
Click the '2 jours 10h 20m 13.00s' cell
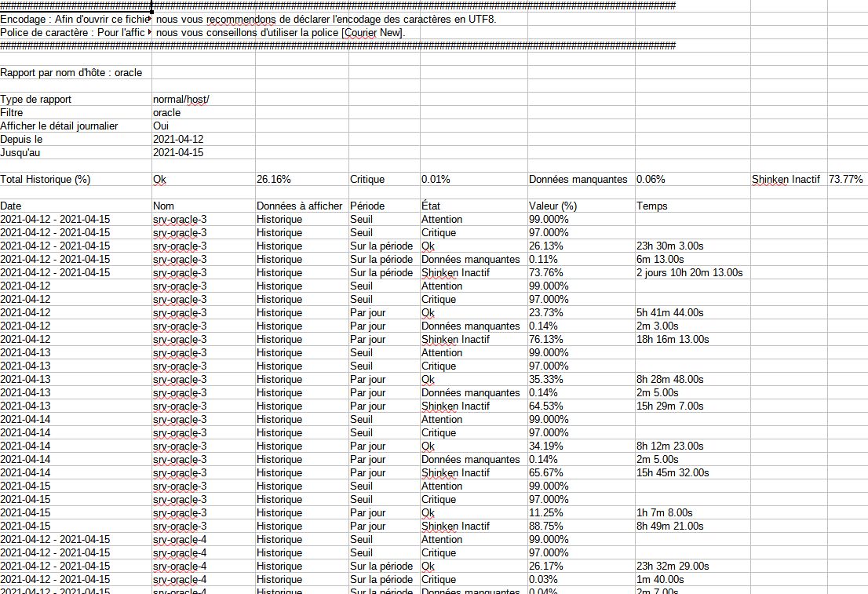point(690,273)
